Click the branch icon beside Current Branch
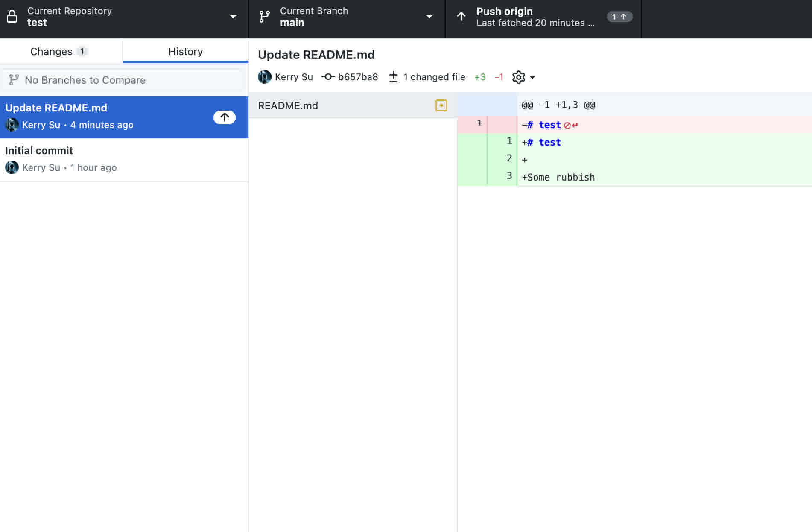Screen dimensions: 812x532 click(x=264, y=17)
